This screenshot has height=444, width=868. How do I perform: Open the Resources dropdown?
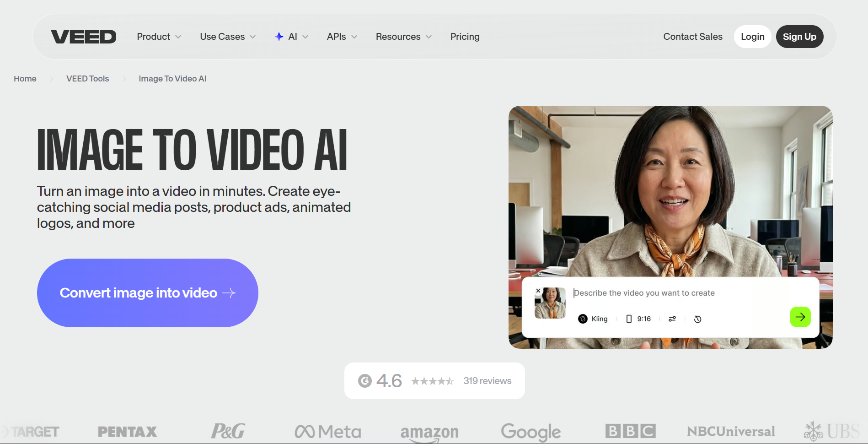[x=404, y=37]
